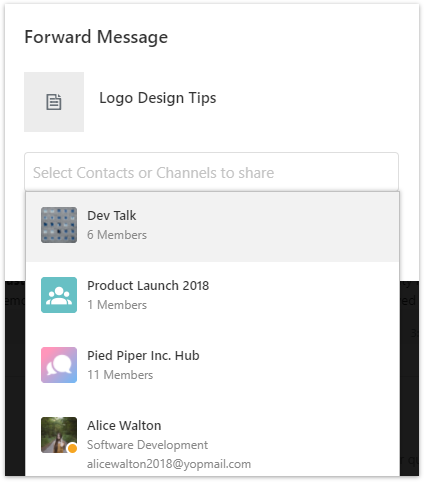The image size is (424, 482).
Task: Click Alice Walton's profile photo
Action: click(59, 435)
